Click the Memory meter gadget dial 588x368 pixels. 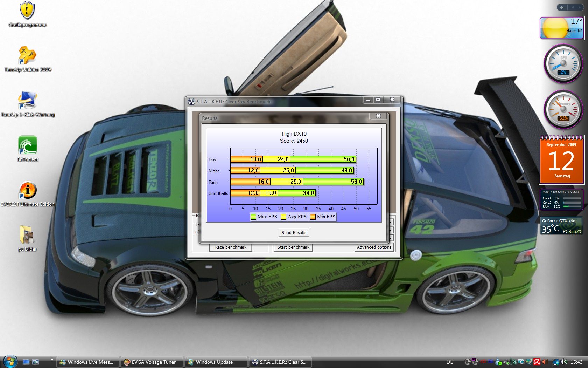click(563, 110)
